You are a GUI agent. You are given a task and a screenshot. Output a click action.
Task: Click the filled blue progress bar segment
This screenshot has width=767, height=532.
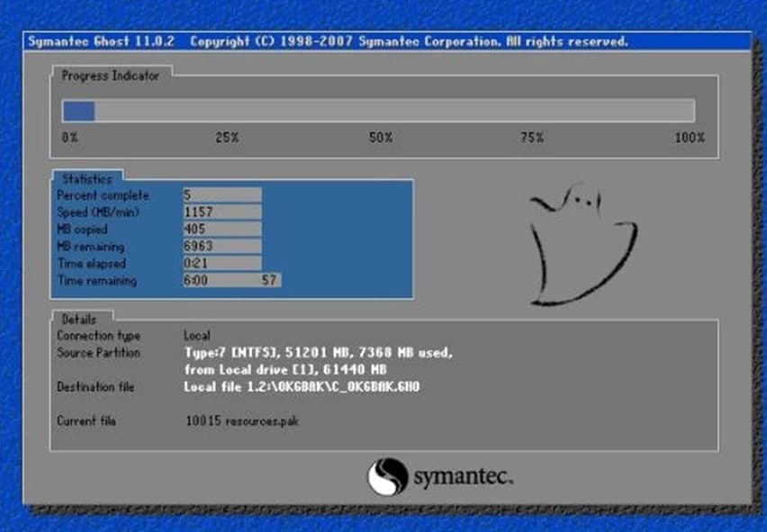78,111
